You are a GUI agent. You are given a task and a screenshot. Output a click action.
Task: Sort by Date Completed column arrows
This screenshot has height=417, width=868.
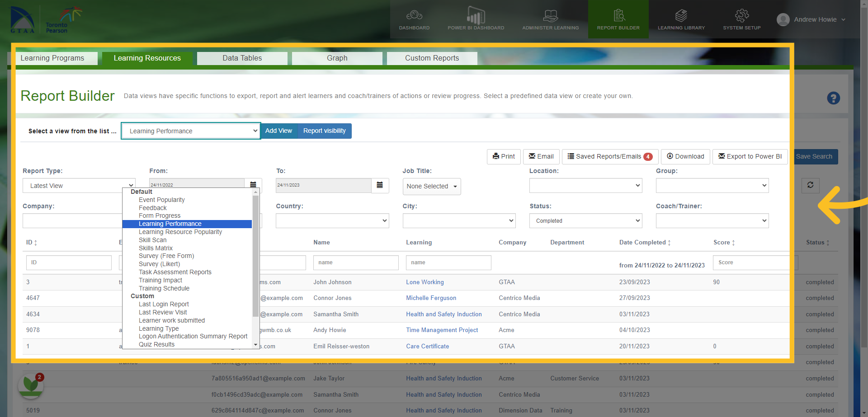(x=669, y=243)
